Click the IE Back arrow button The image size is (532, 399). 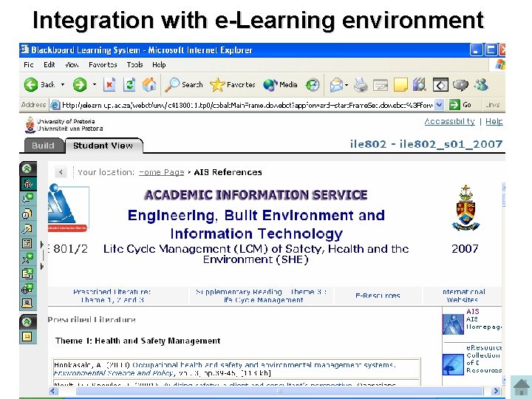click(x=31, y=84)
